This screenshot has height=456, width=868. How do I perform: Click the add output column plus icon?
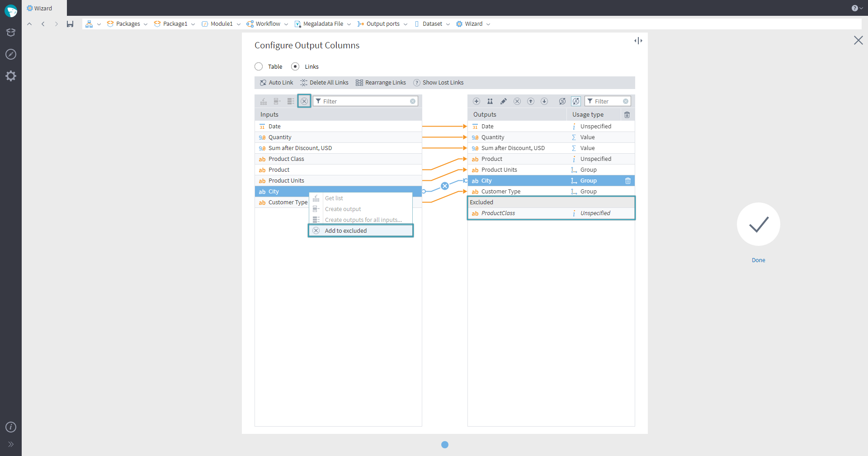click(476, 101)
